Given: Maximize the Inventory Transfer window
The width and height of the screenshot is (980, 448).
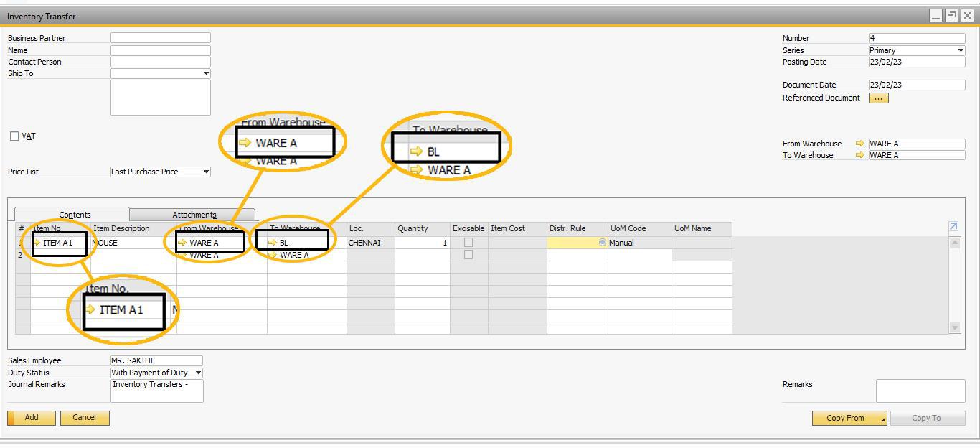Looking at the screenshot, I should tap(951, 16).
